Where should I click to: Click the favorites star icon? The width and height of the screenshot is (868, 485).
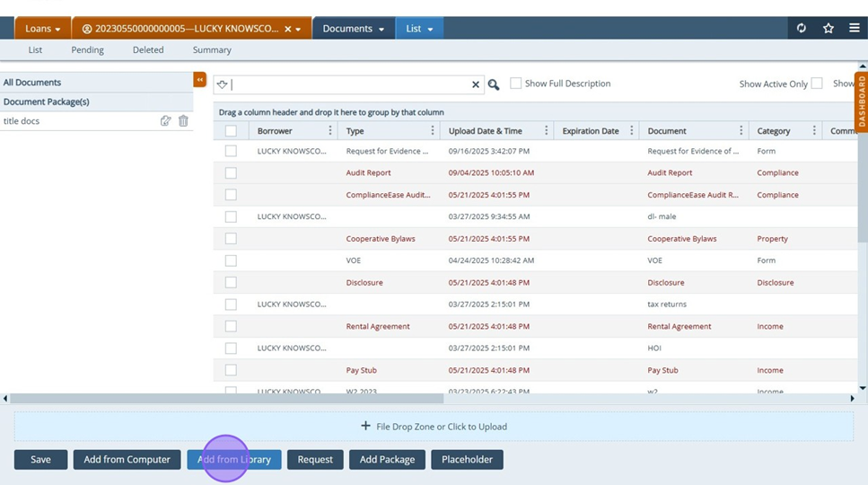(x=829, y=29)
